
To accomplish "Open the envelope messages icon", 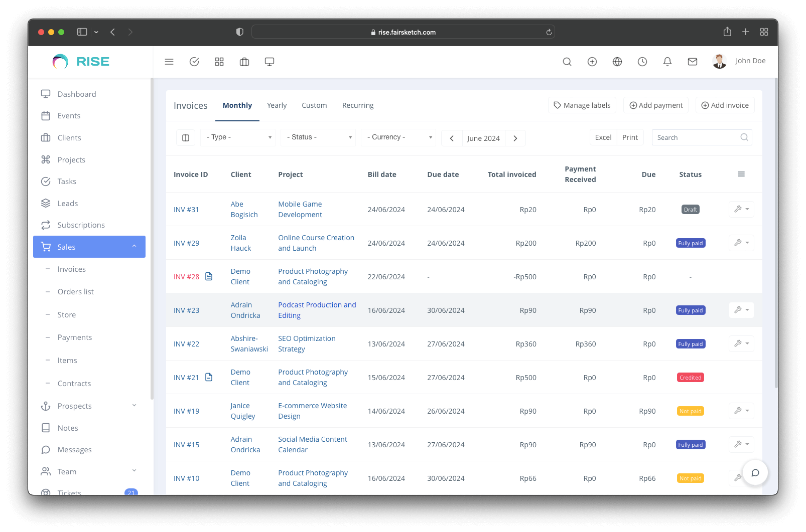I will (693, 62).
